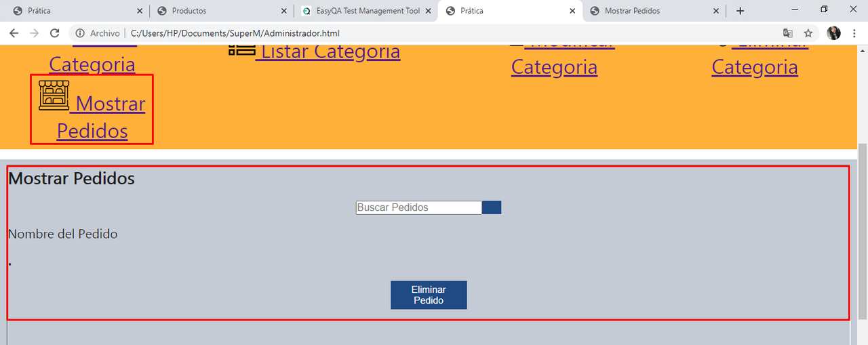The height and width of the screenshot is (345, 868).
Task: Click the Eliminar Pedido button
Action: pyautogui.click(x=429, y=295)
